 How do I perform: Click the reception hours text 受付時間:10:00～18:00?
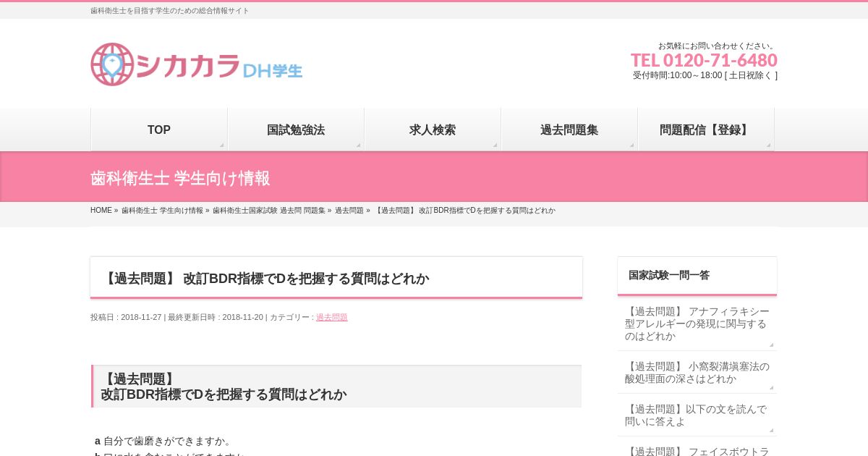[705, 75]
